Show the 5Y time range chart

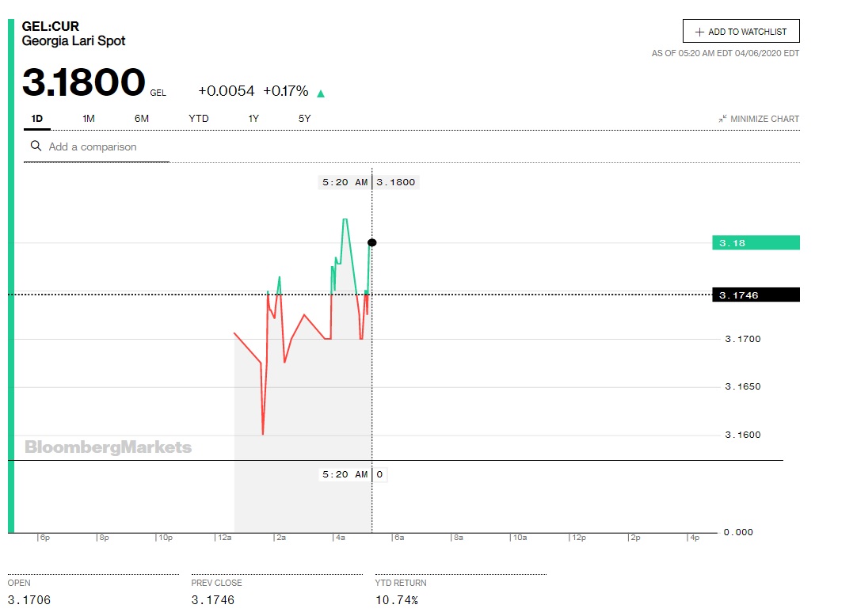(x=304, y=119)
